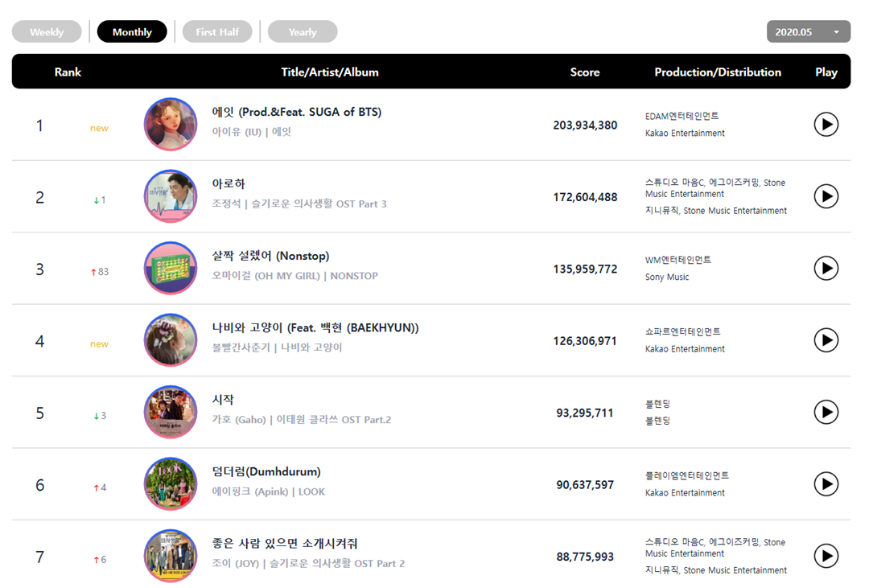869x588 pixels.
Task: Click the Score column header
Action: (585, 72)
